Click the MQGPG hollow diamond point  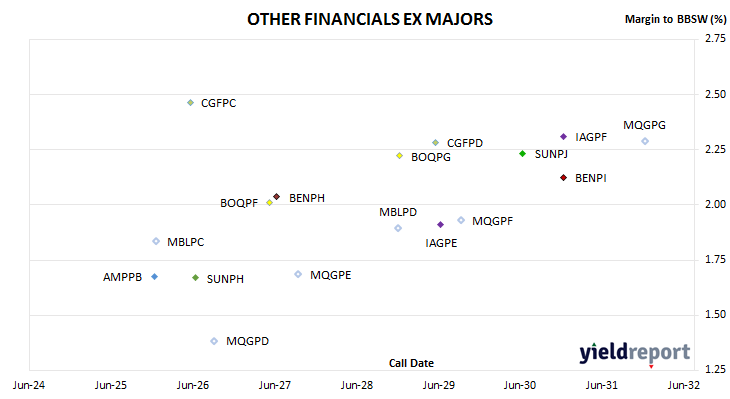pyautogui.click(x=645, y=141)
